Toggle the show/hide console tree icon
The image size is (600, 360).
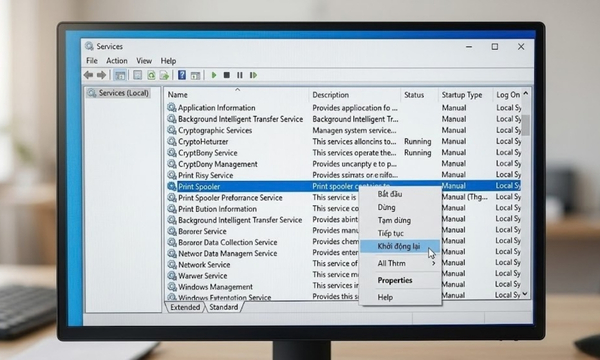[120, 75]
